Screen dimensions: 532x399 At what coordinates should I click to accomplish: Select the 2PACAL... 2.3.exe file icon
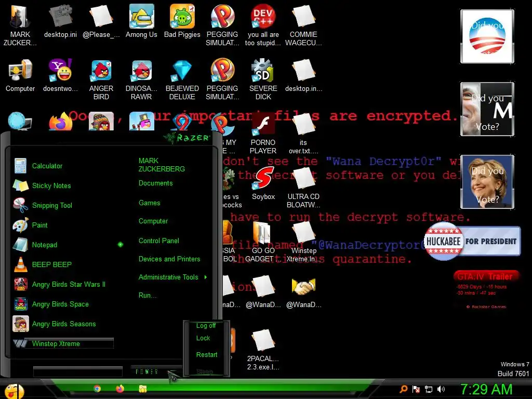click(263, 350)
